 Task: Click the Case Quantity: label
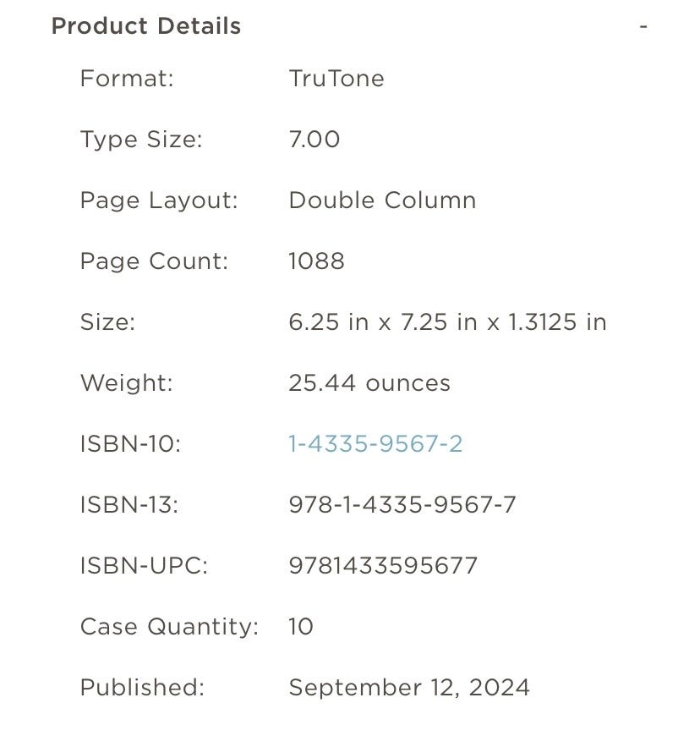pos(169,627)
